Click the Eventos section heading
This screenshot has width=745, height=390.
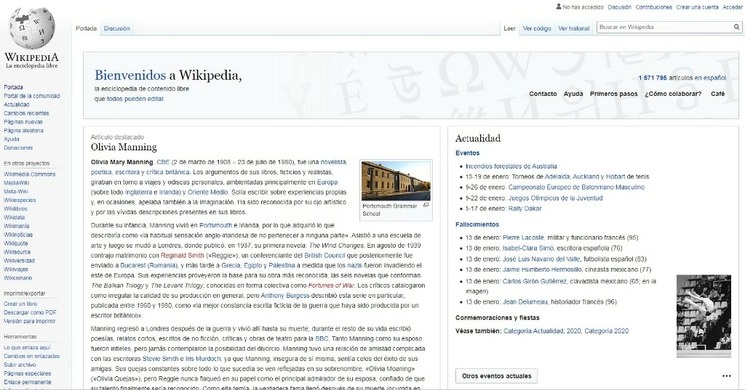pyautogui.click(x=468, y=153)
